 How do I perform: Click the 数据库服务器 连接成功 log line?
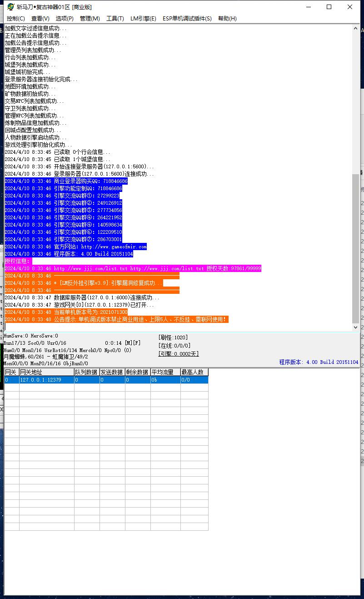[82, 297]
